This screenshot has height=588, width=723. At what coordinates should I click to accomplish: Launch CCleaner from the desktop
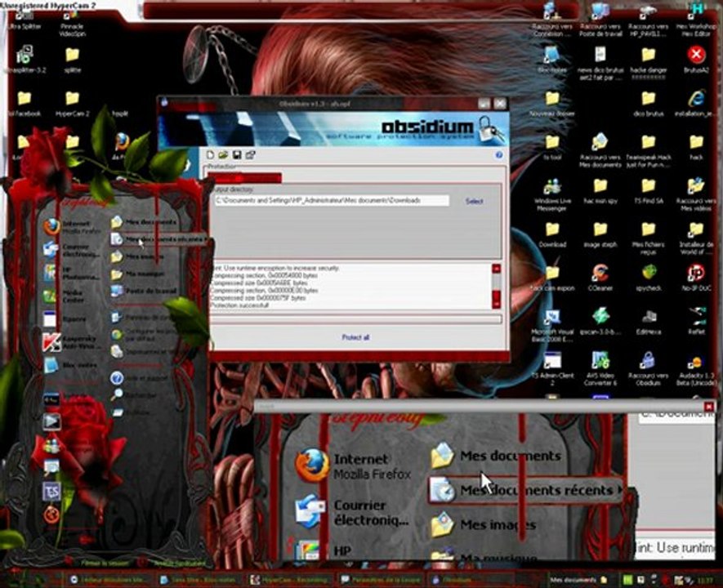click(x=600, y=278)
